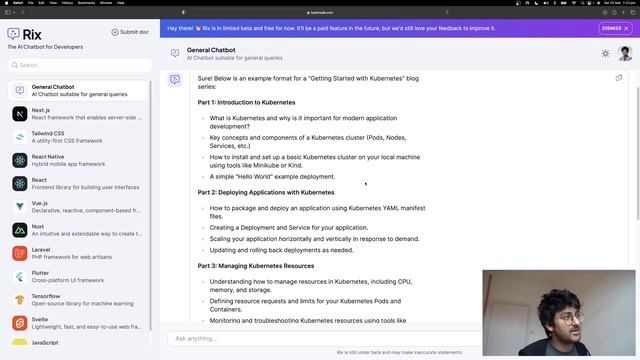640x360 pixels.
Task: Open the Tailwind CSS bot icon
Action: click(x=20, y=137)
